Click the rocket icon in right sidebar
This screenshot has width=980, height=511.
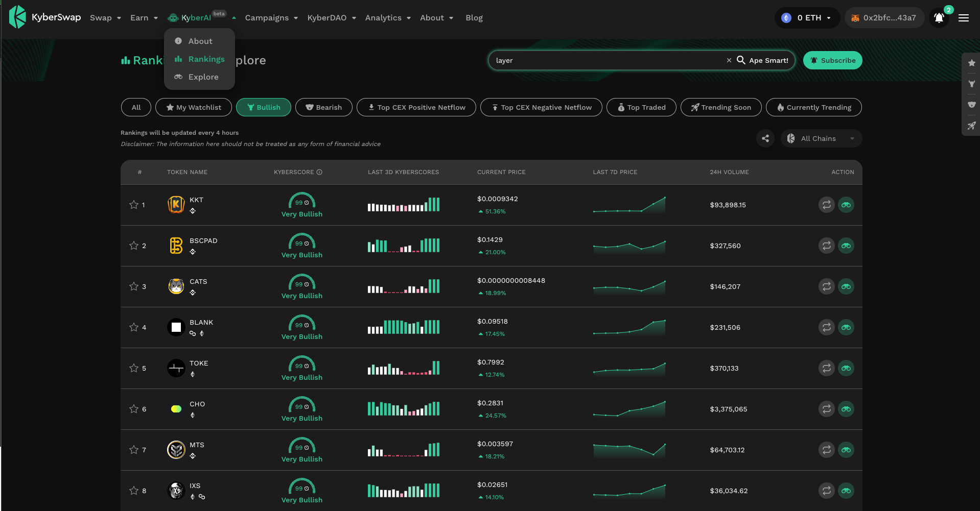click(971, 126)
